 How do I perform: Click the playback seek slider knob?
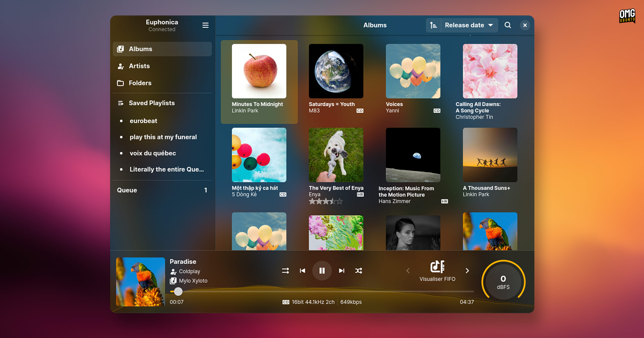(x=178, y=291)
